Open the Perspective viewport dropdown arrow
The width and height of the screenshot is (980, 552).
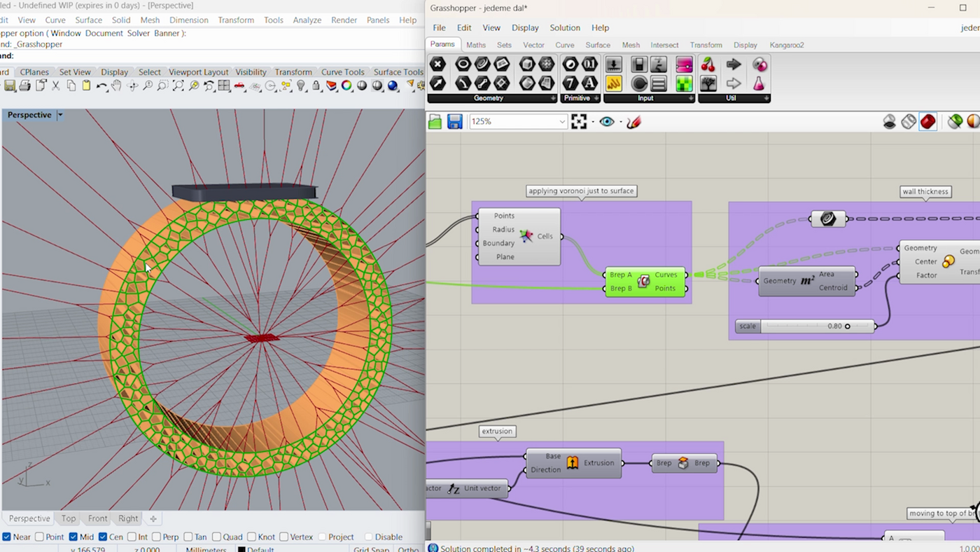60,115
